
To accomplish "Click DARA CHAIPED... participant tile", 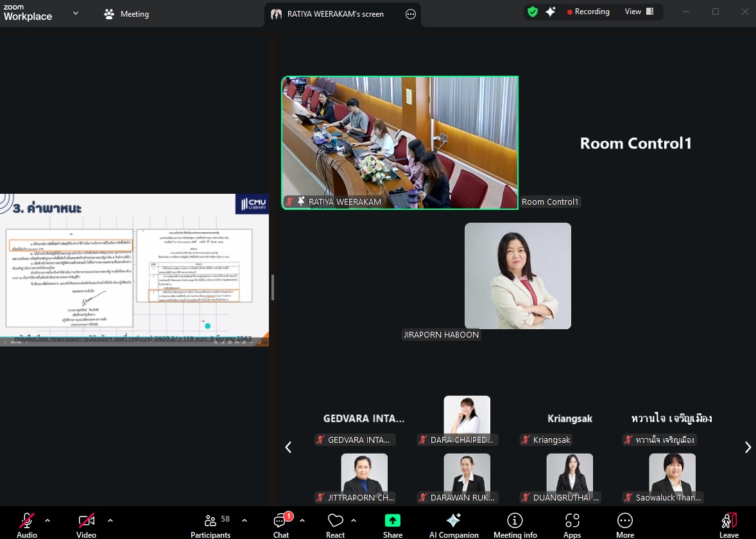I will coord(467,420).
